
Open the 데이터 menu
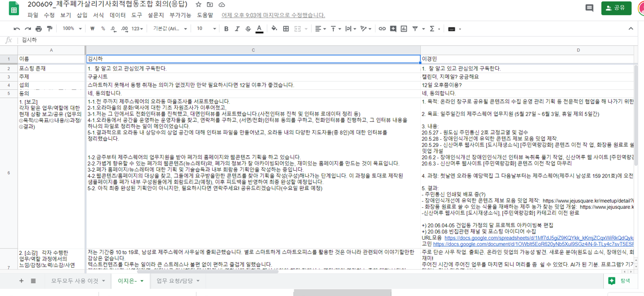117,15
